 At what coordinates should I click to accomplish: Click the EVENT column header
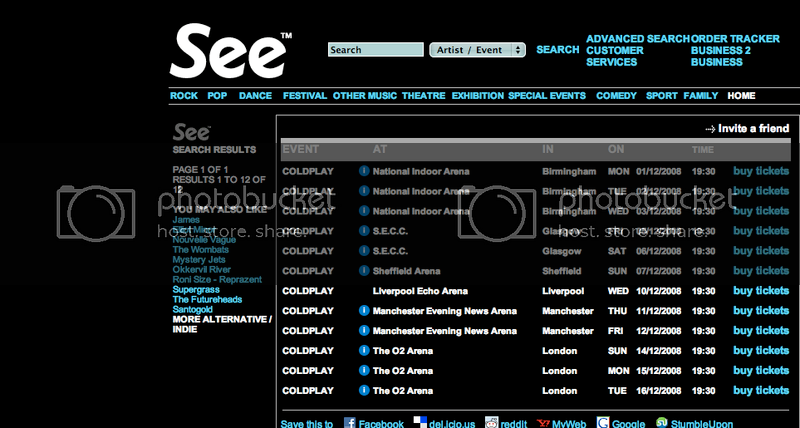(x=301, y=149)
